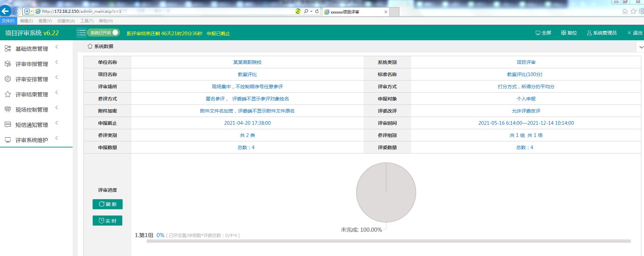Expand 评审申报管理 sidebar menu

click(32, 64)
